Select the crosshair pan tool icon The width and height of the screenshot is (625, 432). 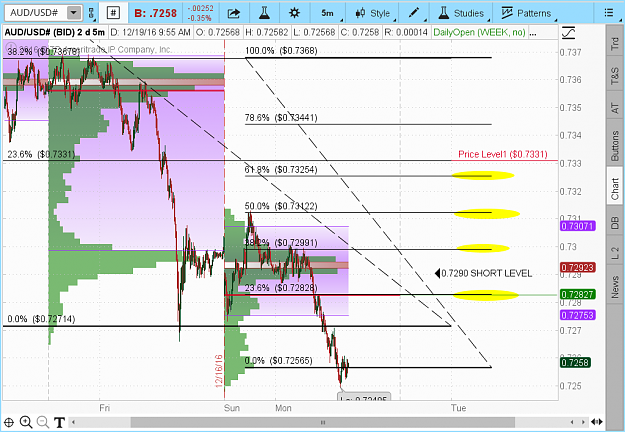(9, 422)
